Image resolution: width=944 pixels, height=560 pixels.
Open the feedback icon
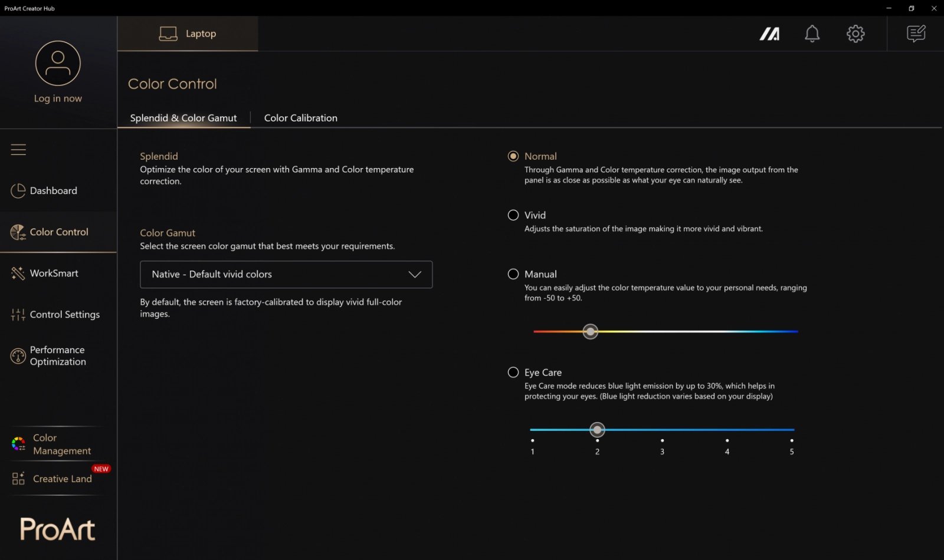point(915,34)
